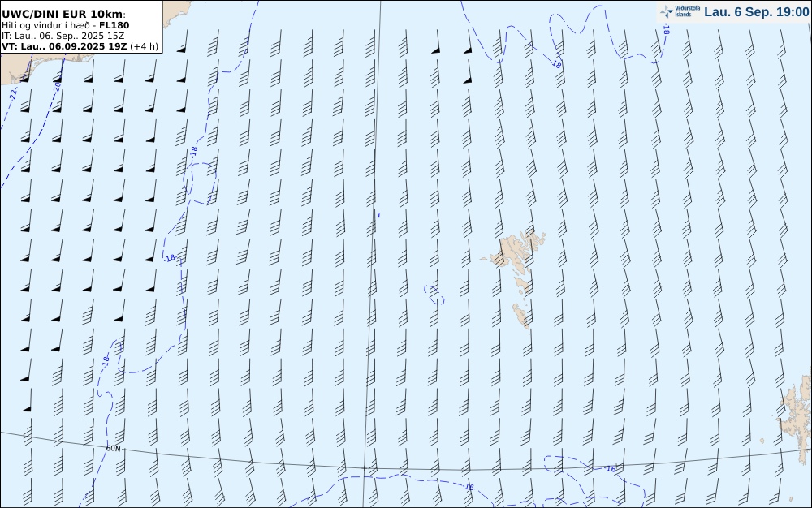Click the '-22' isotherm label
Viewport: 812px width, 508px height.
click(x=12, y=94)
